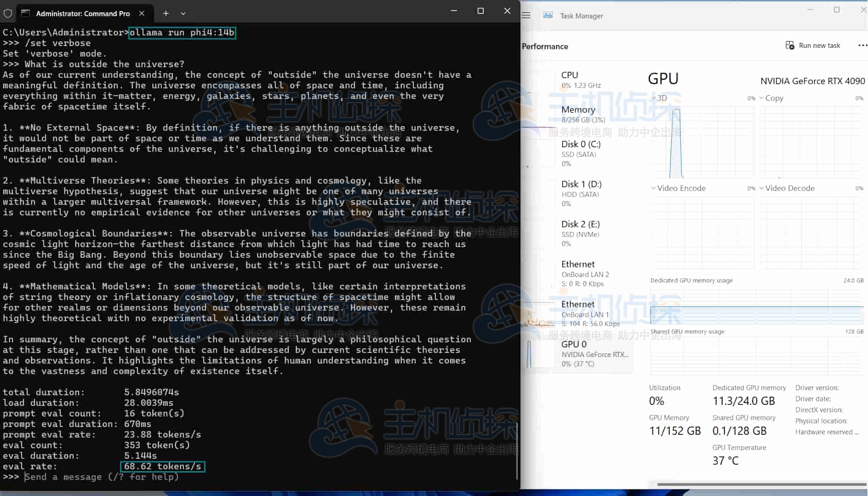The image size is (868, 496).
Task: Select Disk 2 (E:) NVMe entry
Action: [580, 233]
